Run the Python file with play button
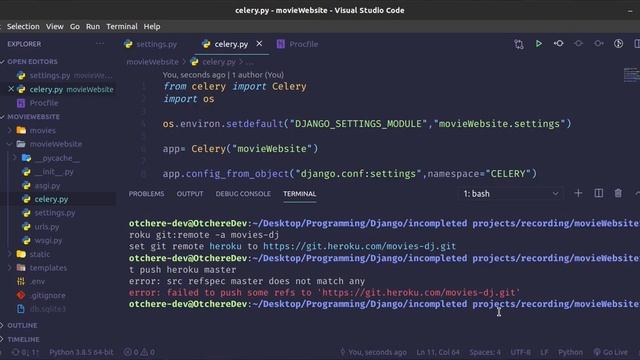The image size is (640, 360). click(x=539, y=44)
